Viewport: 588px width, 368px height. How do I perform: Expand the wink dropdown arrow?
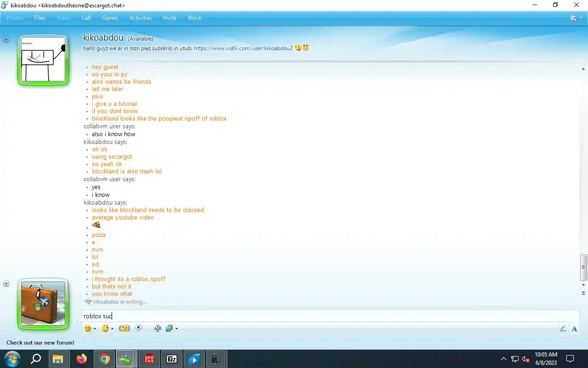(112, 329)
